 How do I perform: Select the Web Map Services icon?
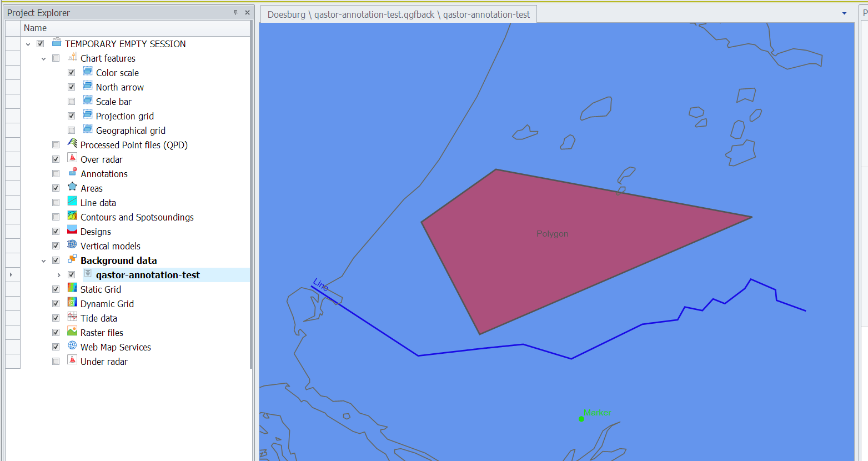point(72,347)
